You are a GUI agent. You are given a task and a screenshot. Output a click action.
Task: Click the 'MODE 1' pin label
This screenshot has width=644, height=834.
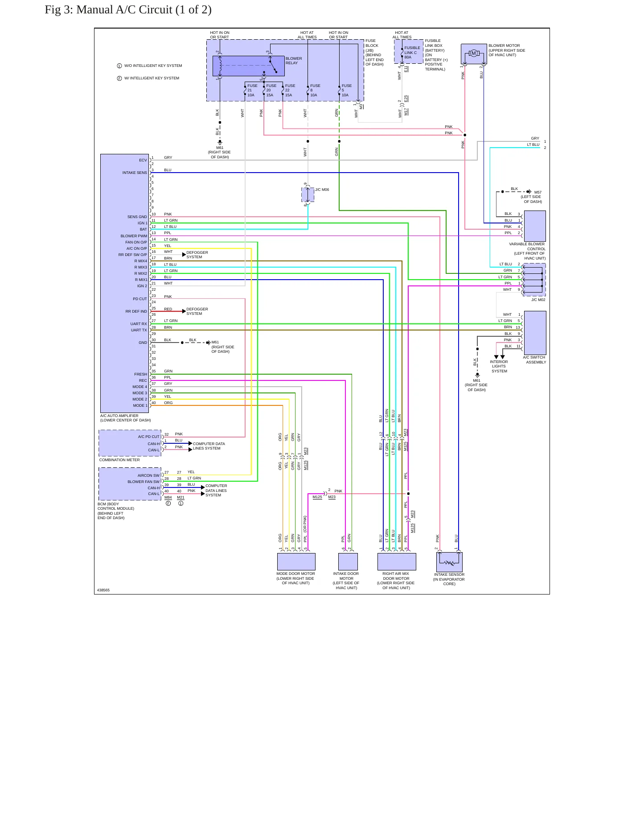point(140,406)
